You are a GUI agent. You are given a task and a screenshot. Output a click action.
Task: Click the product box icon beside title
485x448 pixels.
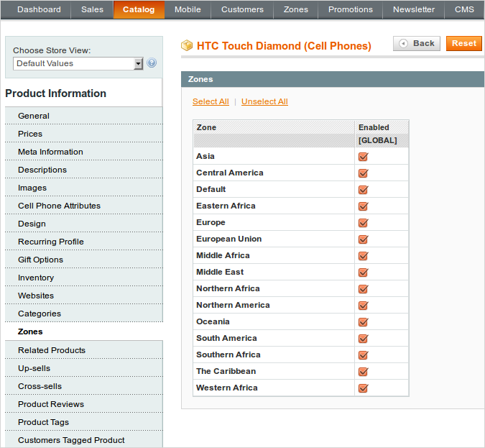point(187,45)
